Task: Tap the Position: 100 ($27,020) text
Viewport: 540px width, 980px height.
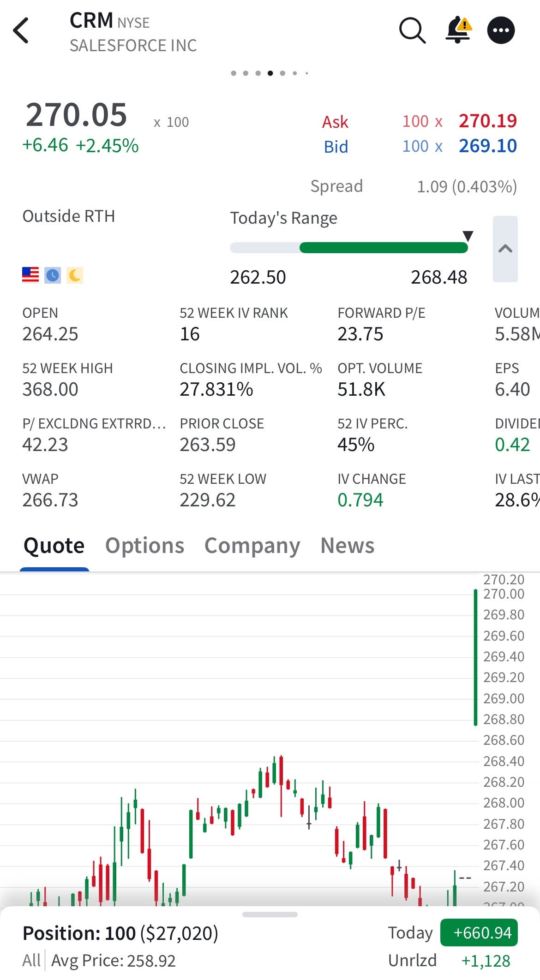Action: pos(120,933)
